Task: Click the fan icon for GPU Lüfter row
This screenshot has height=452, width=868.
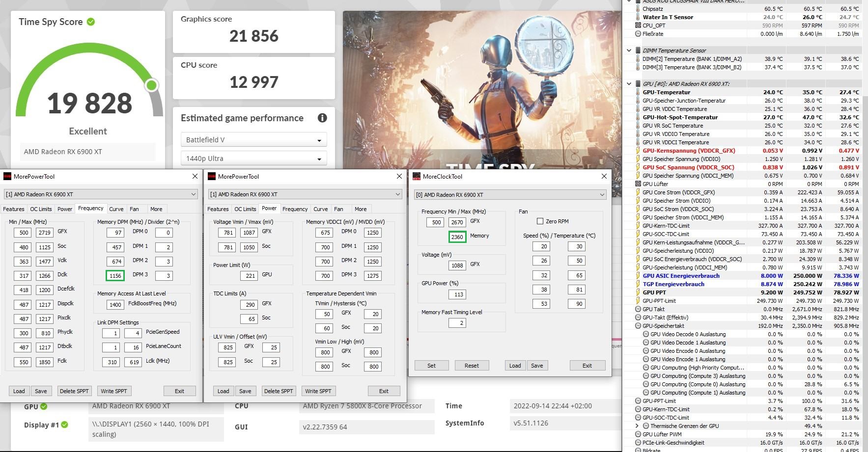Action: 638,184
